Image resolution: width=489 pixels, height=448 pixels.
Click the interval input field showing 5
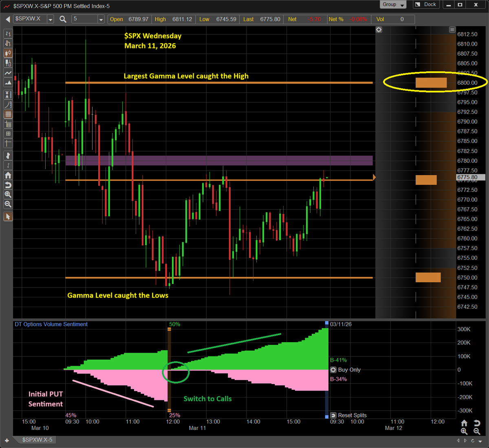click(x=85, y=19)
